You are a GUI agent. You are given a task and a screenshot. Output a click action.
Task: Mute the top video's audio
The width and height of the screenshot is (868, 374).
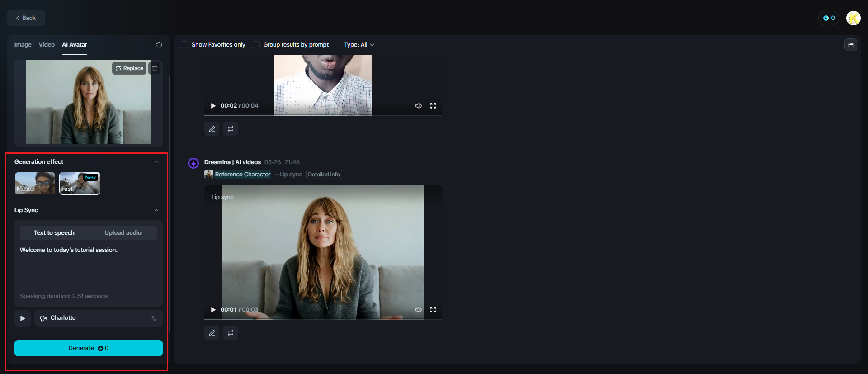[x=419, y=106]
